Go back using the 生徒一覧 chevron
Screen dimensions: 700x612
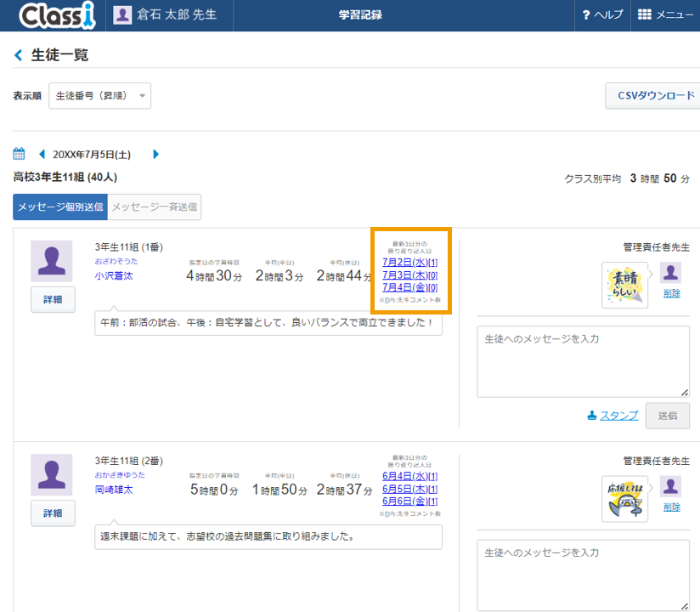point(19,55)
